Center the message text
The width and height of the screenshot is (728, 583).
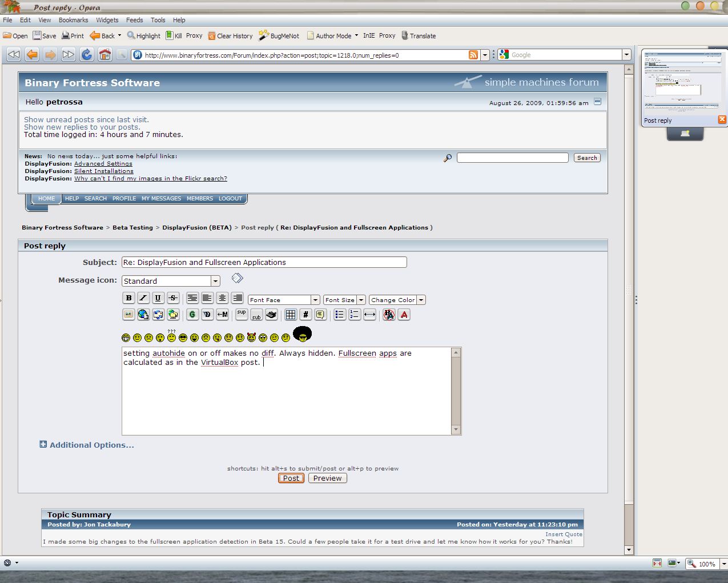coord(222,297)
